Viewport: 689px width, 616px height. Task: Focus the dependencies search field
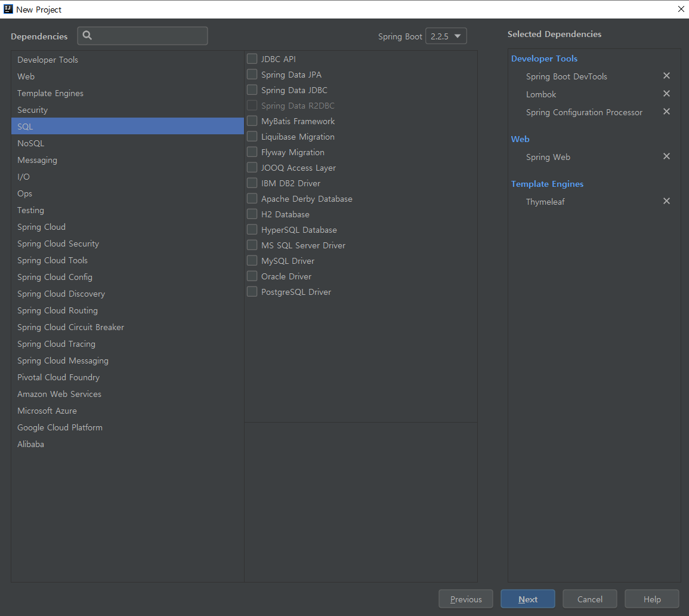(143, 36)
